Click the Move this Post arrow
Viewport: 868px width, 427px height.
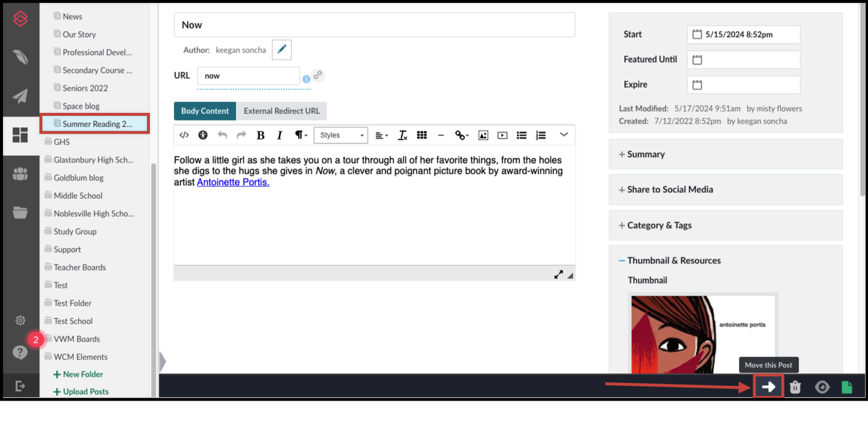(768, 387)
